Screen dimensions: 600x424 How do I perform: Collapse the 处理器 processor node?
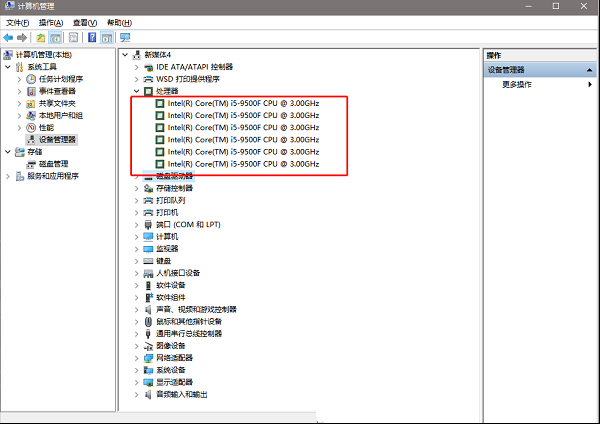coord(136,90)
